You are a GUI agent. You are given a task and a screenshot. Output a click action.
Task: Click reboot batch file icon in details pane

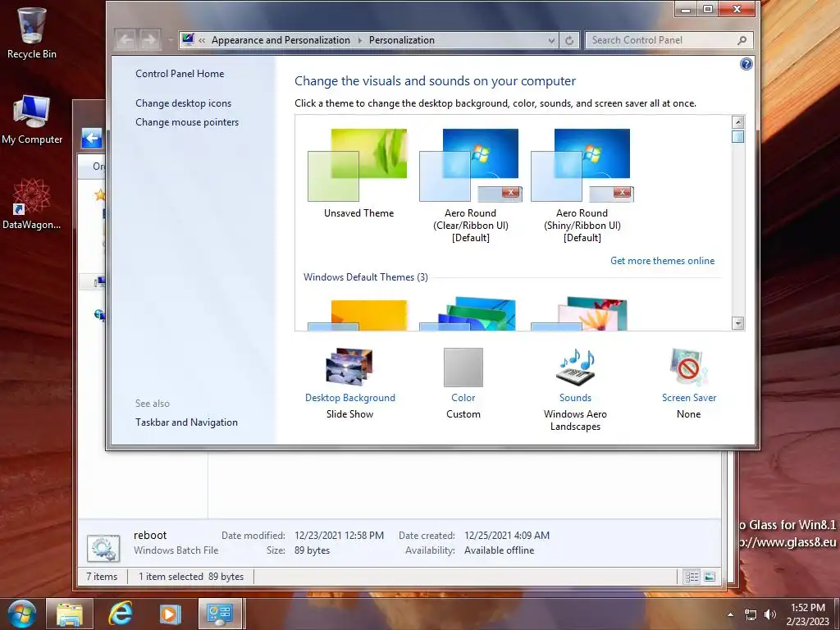pyautogui.click(x=103, y=548)
